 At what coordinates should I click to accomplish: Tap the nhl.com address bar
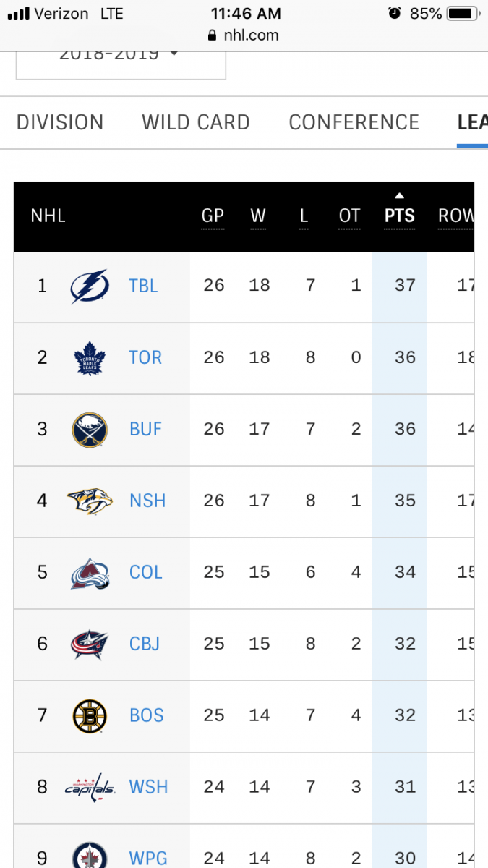point(244,35)
